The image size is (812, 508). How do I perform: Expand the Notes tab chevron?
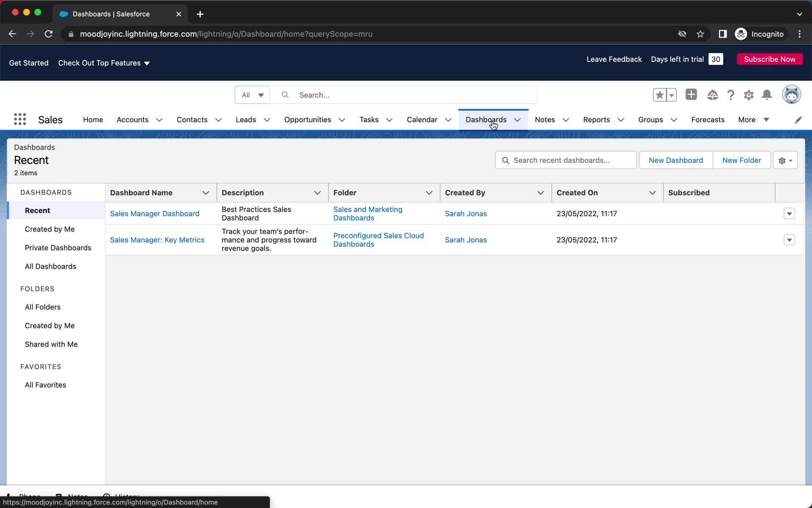566,120
